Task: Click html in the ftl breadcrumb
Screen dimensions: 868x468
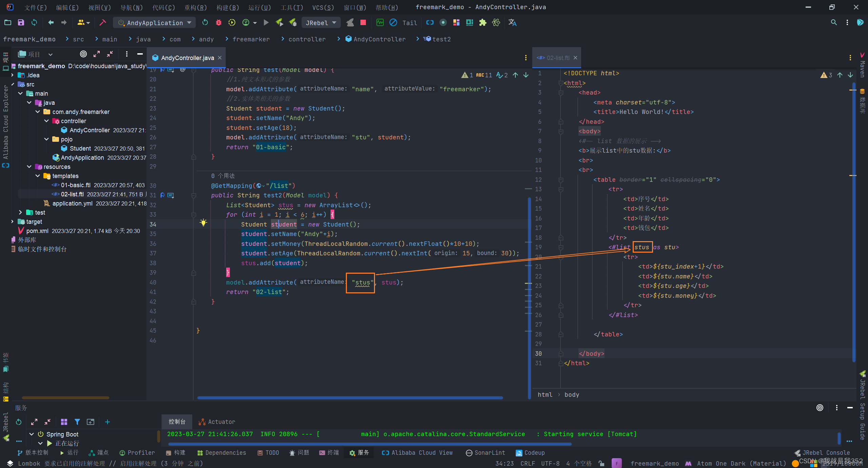Action: (545, 395)
